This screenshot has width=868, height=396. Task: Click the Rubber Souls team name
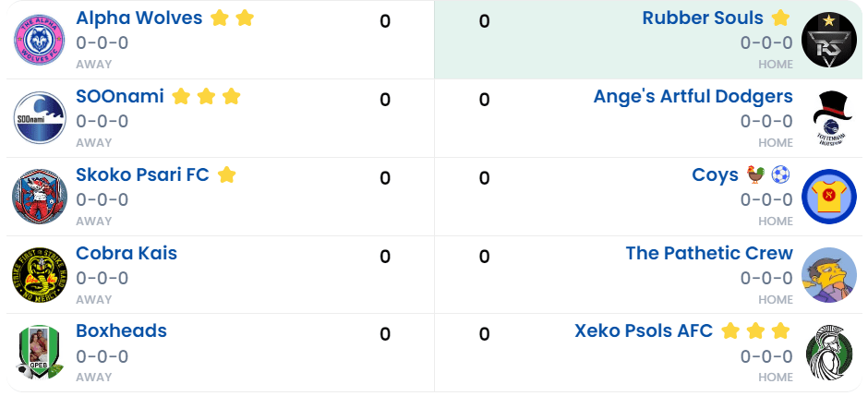(x=703, y=18)
